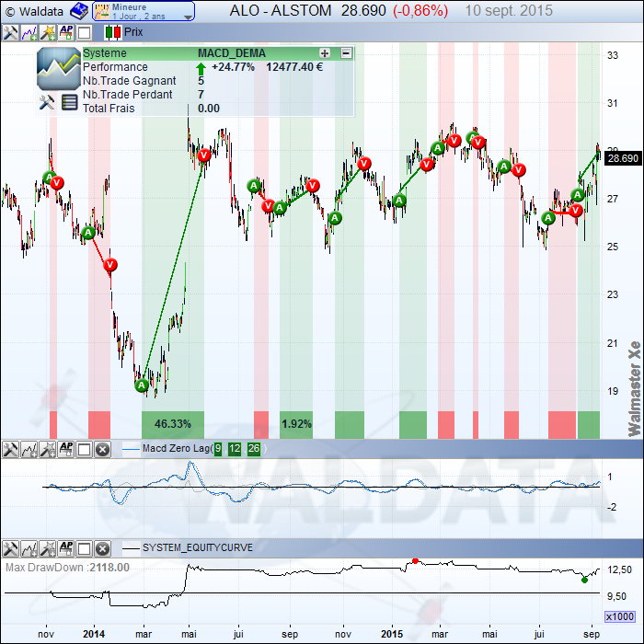Click the (-0,86%) change value
The height and width of the screenshot is (644, 644).
point(420,11)
